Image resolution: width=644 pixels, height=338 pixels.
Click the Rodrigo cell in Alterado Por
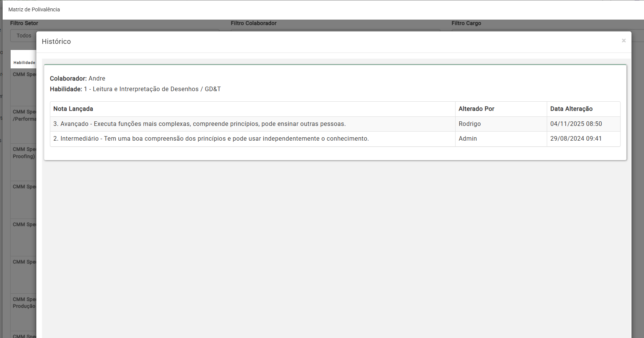(x=469, y=124)
